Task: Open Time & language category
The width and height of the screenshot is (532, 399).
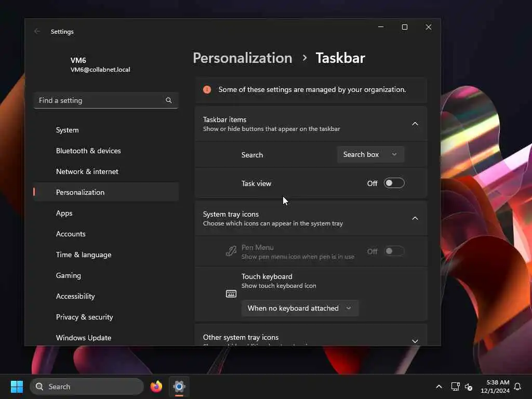Action: (106, 255)
